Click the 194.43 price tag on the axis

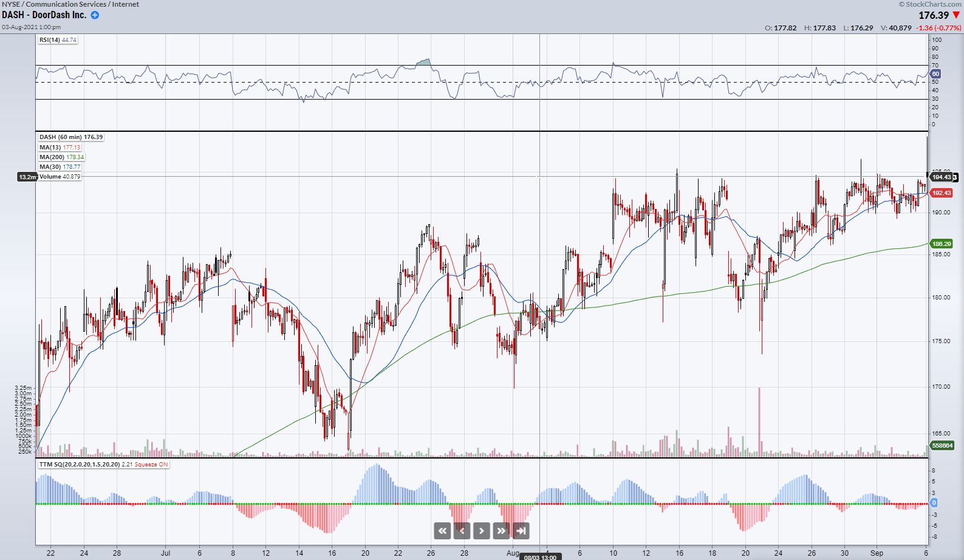942,177
